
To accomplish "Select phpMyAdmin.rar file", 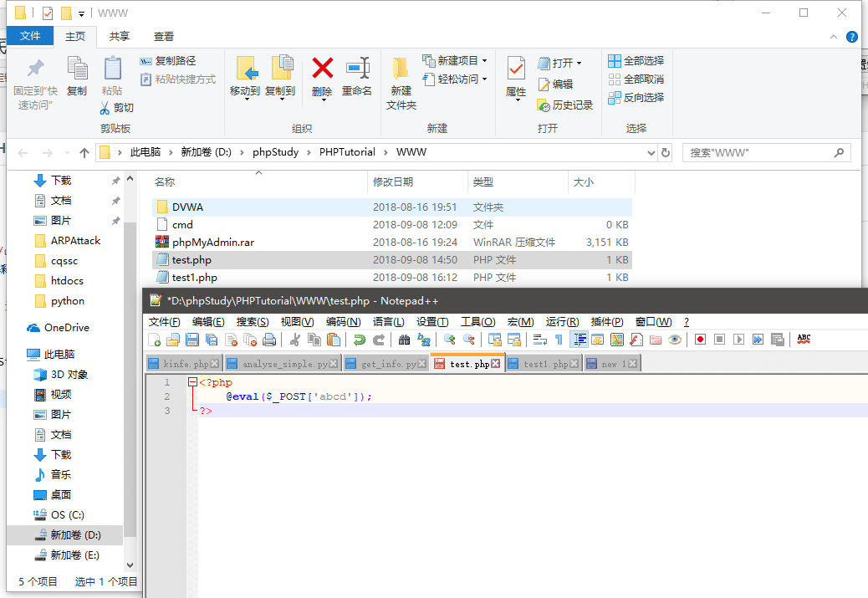I will point(392,243).
